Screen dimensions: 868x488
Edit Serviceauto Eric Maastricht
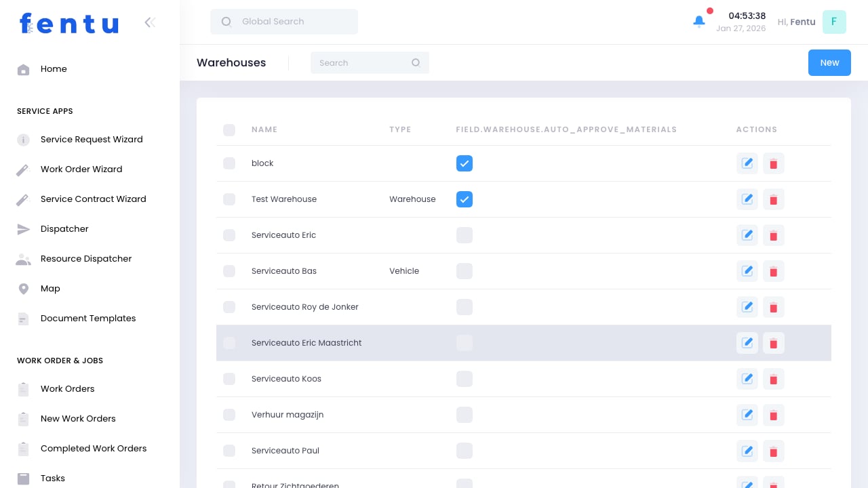point(747,343)
